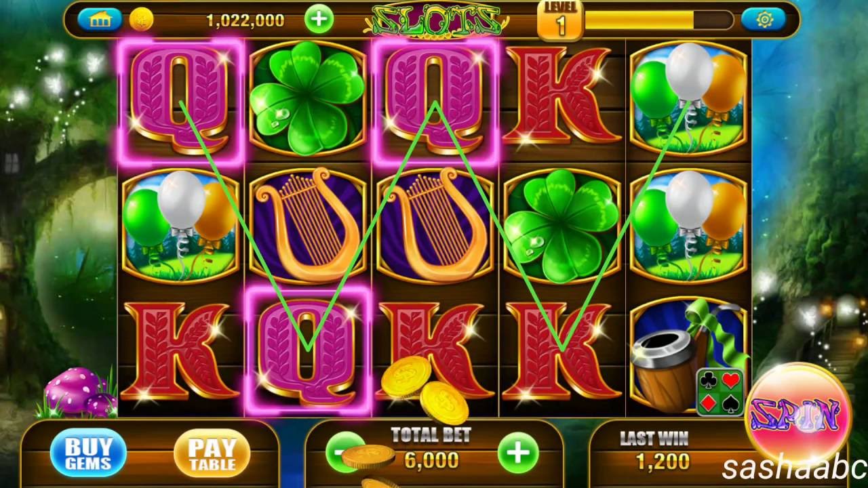Open the lobby bank home icon
Screen dimensions: 868x488
[100, 19]
